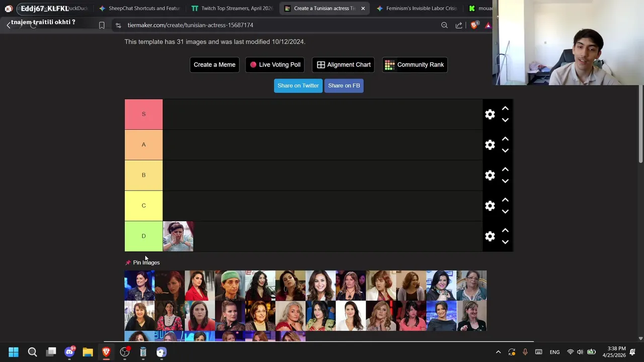Open File Explorer from taskbar

(88, 352)
